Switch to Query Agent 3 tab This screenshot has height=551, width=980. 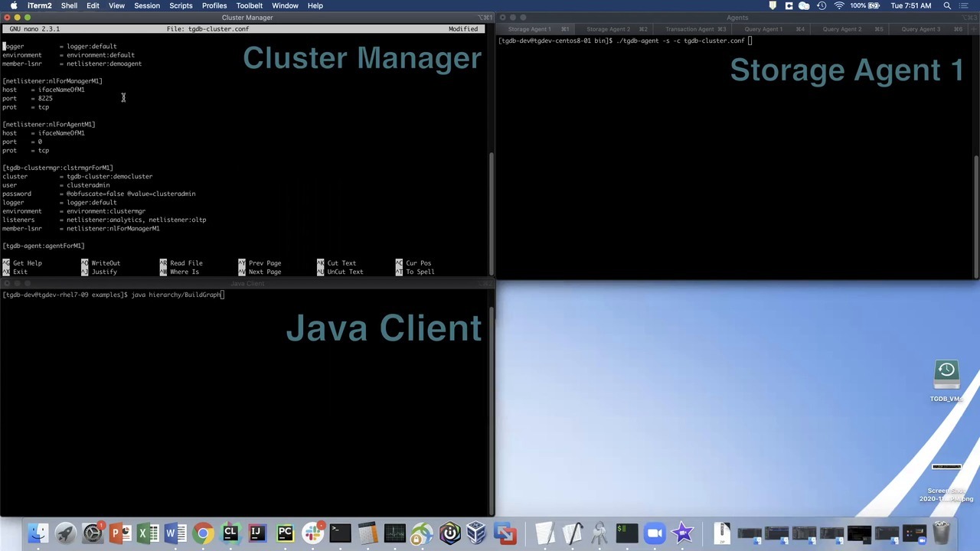click(928, 29)
